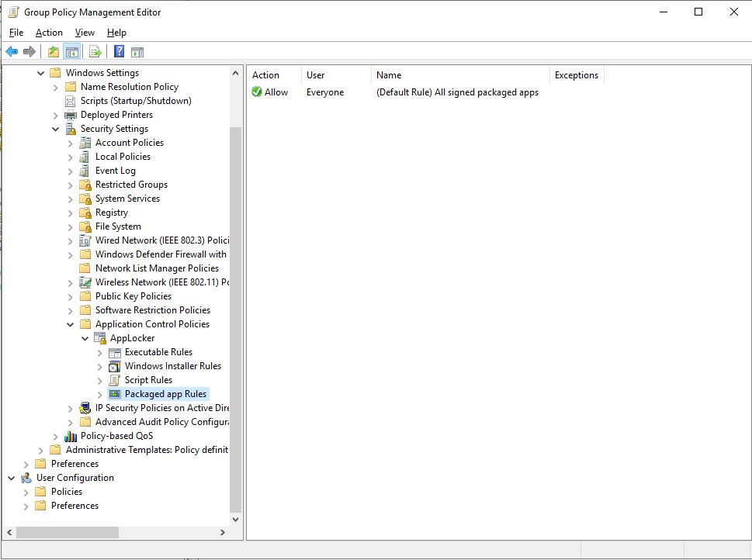Click the User Configuration user icon
This screenshot has height=560, width=752.
(x=26, y=478)
